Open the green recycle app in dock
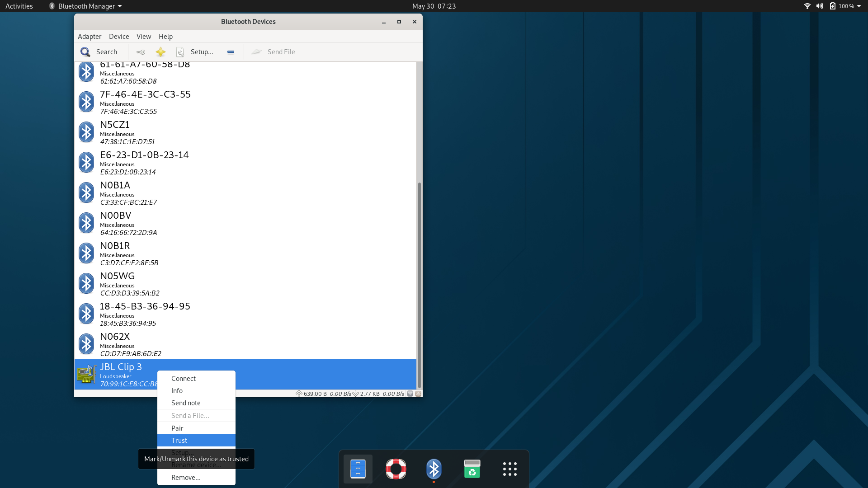 [x=472, y=469]
